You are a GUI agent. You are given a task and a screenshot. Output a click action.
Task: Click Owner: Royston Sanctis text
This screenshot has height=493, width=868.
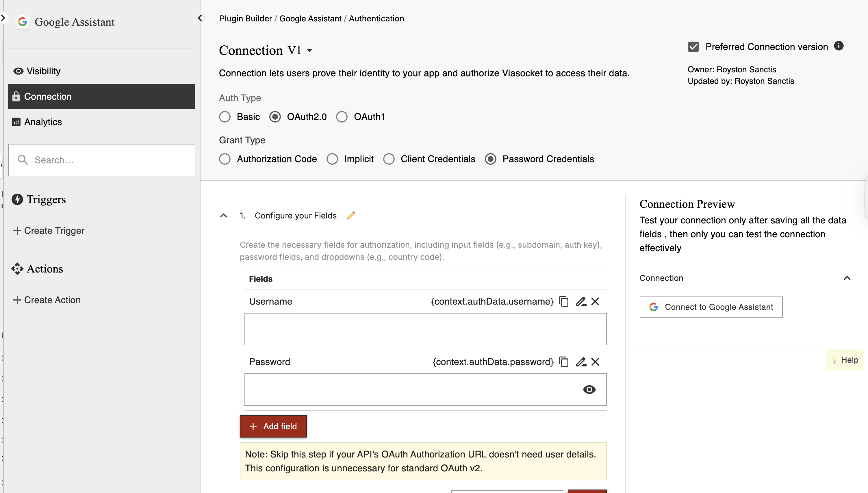point(732,69)
